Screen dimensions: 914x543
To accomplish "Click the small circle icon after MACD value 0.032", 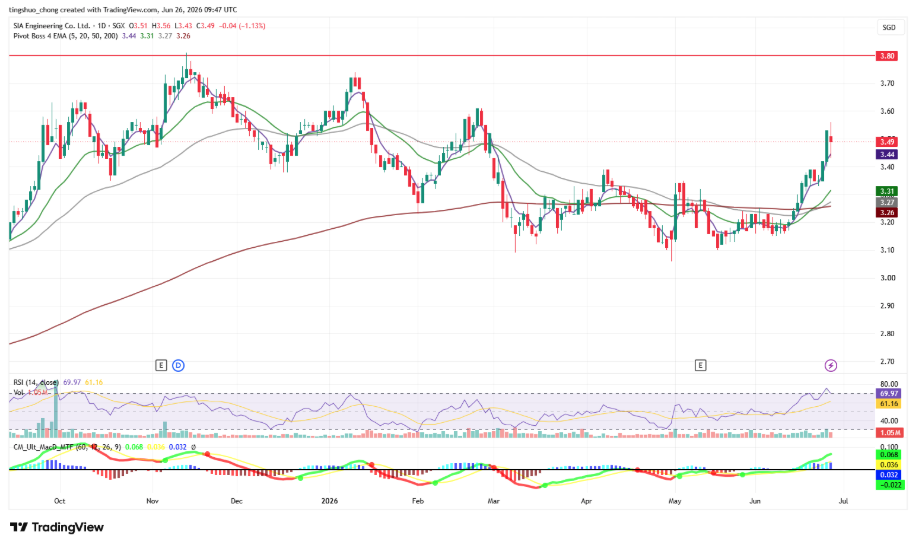I will (194, 447).
